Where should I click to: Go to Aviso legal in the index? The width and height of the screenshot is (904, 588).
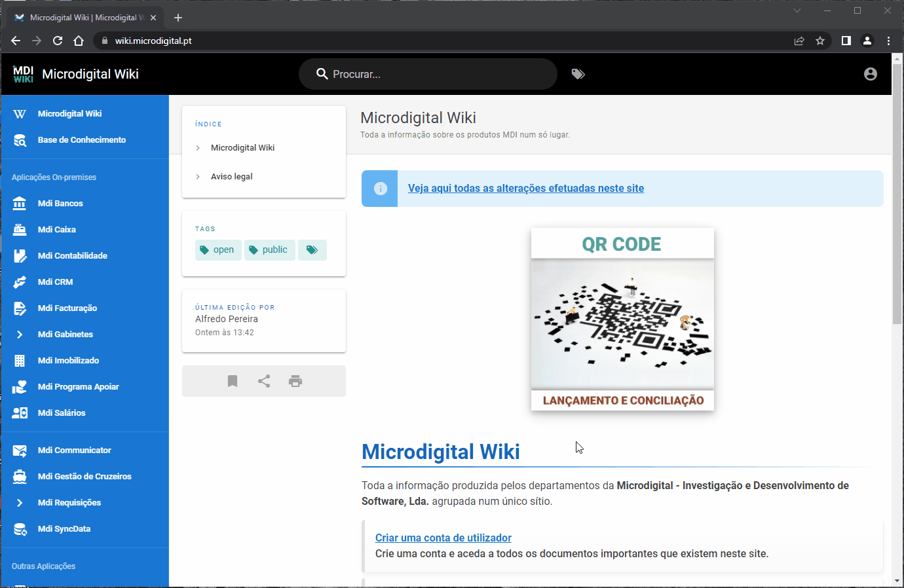click(x=232, y=177)
